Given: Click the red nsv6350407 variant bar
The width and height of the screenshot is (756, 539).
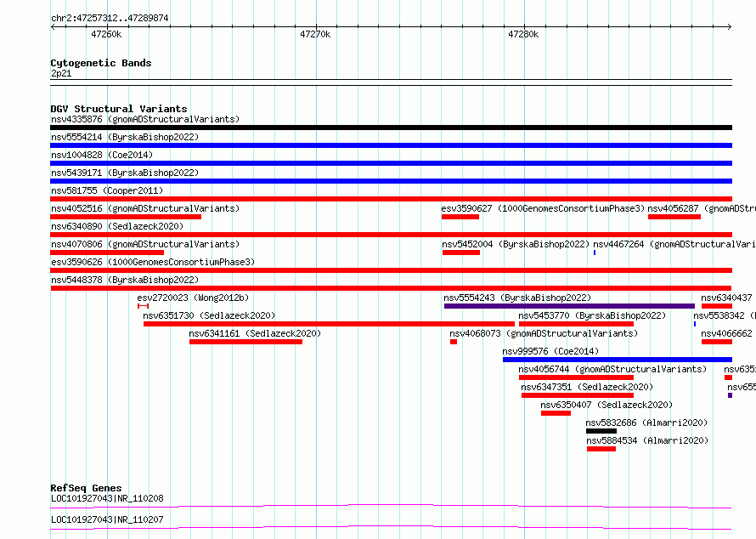Looking at the screenshot, I should 556,413.
